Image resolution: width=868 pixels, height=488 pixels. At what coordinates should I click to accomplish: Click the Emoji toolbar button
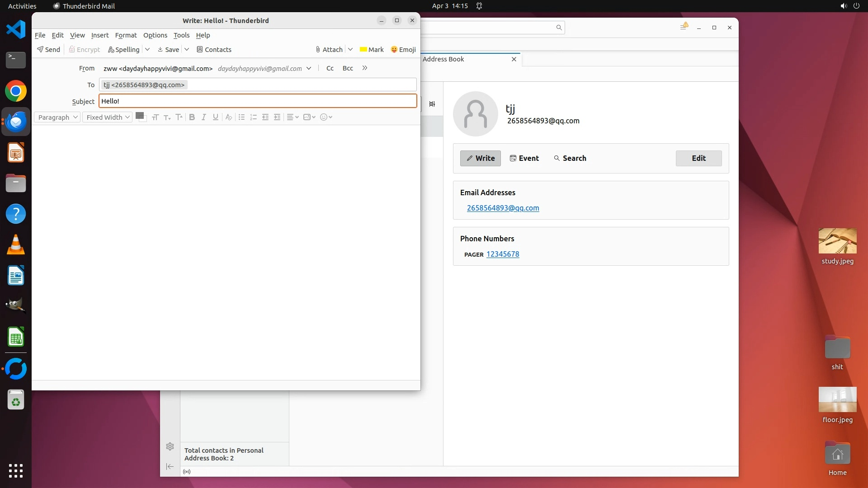coord(403,50)
